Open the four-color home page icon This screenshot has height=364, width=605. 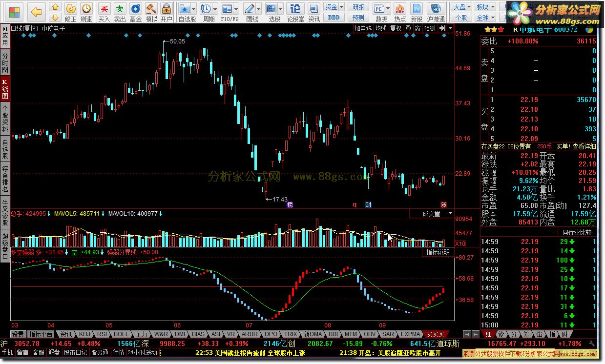click(x=15, y=12)
